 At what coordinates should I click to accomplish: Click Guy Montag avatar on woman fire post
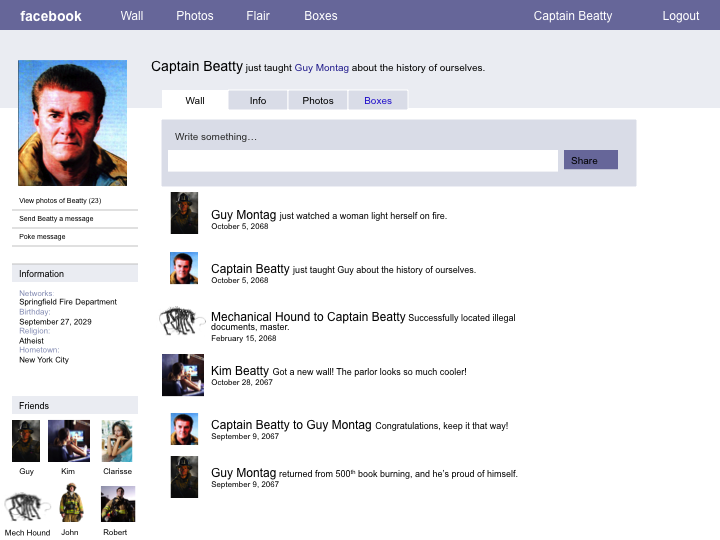point(184,213)
